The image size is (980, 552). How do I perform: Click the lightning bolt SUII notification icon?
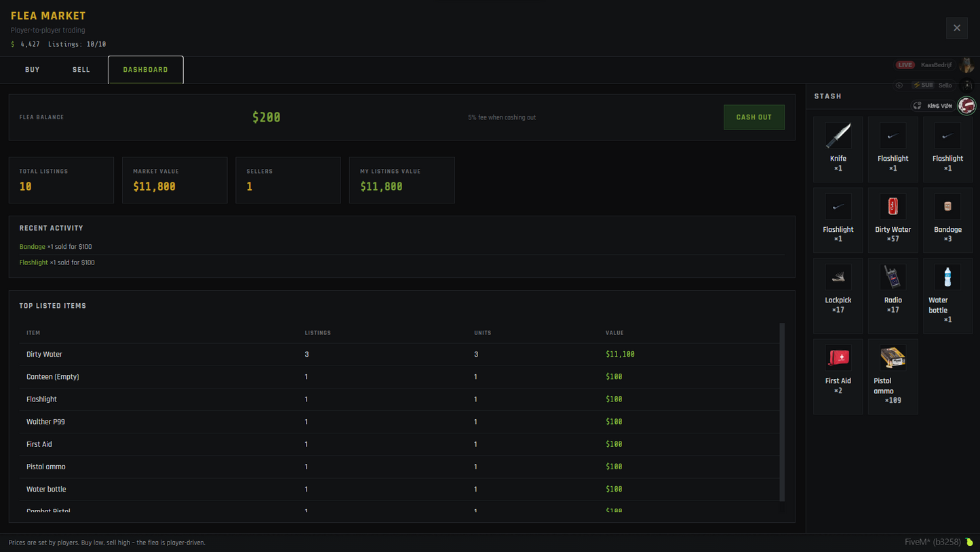coord(917,85)
